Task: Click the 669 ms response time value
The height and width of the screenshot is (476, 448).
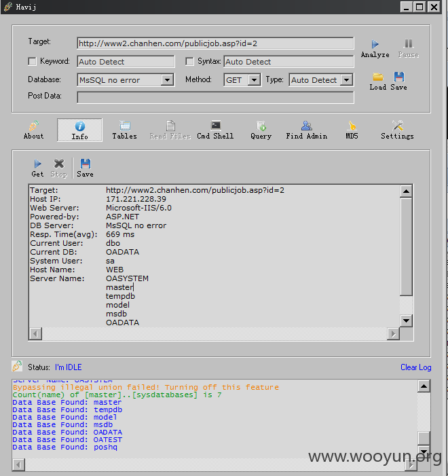Action: tap(120, 234)
